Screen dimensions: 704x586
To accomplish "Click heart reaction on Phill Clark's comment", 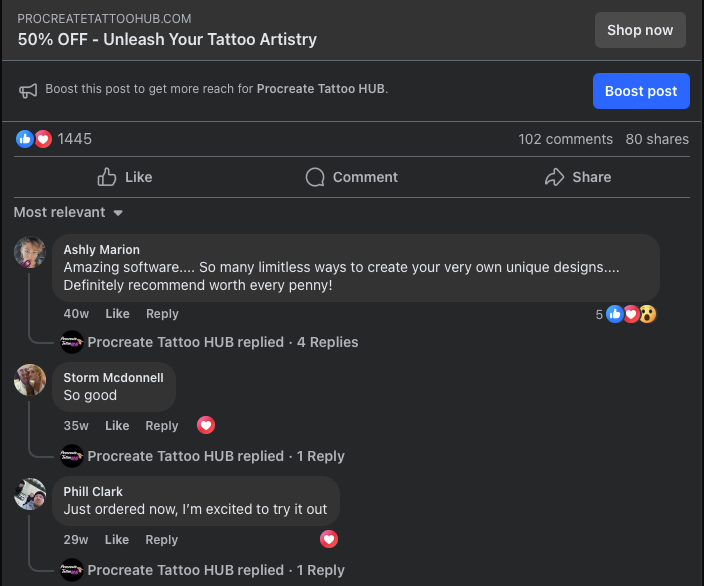I will [x=328, y=539].
